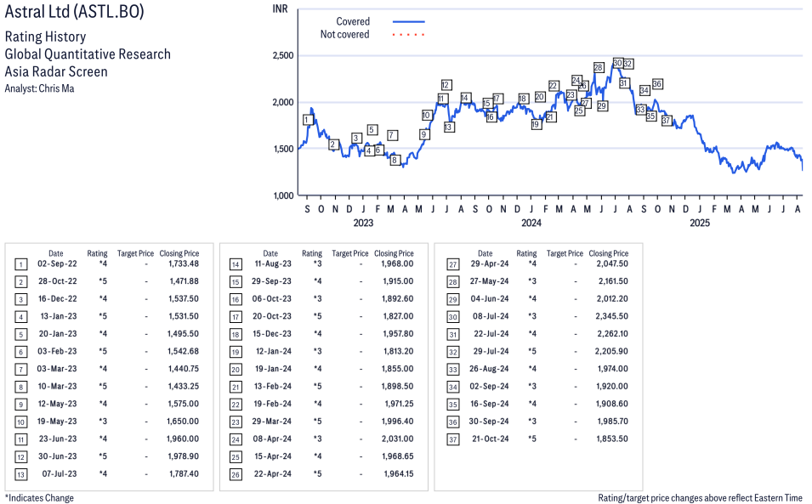Image resolution: width=812 pixels, height=504 pixels.
Task: Click the date 02-Sep-22 in the table
Action: coord(57,264)
